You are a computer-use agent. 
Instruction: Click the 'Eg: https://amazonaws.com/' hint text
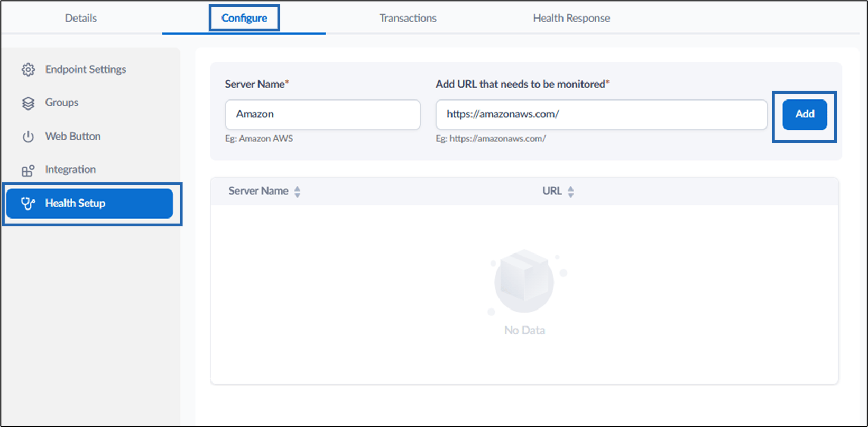click(491, 139)
